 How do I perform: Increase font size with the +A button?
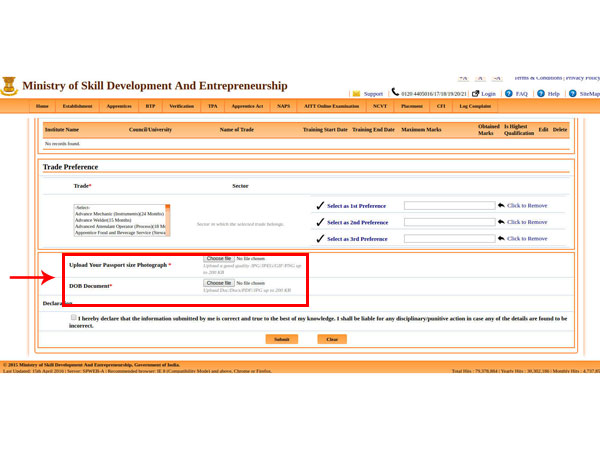(x=463, y=78)
